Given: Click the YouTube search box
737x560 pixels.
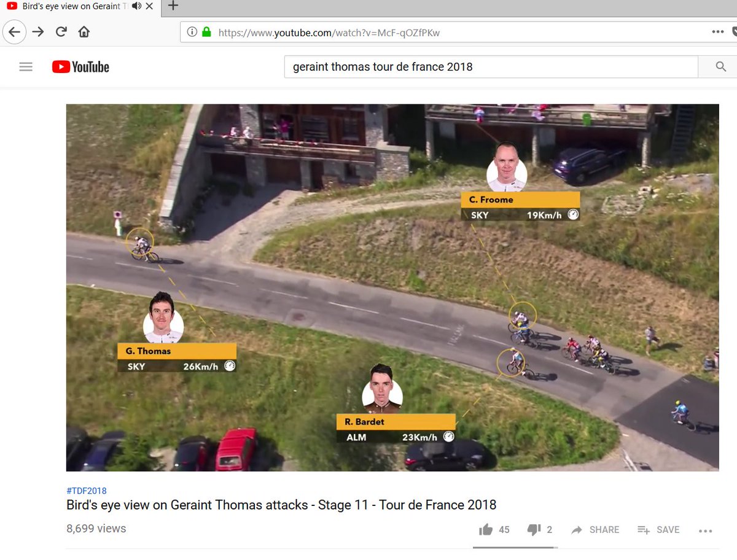Looking at the screenshot, I should (x=491, y=67).
